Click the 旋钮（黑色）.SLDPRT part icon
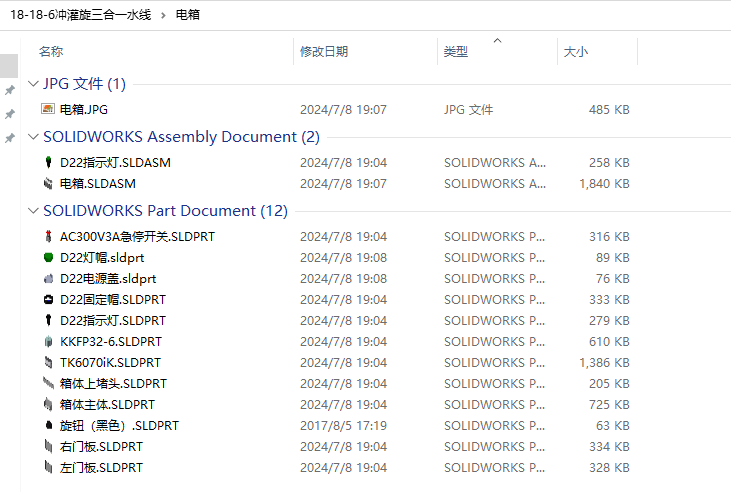 [x=48, y=425]
